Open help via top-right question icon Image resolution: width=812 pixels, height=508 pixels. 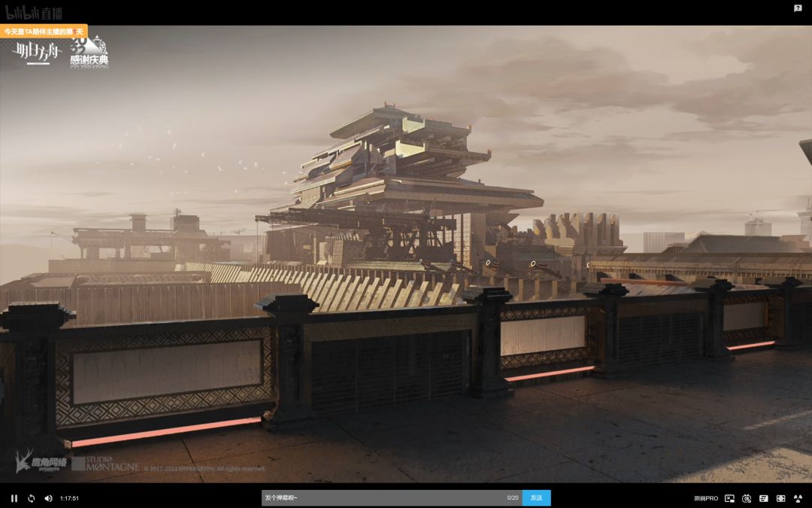coord(798,8)
